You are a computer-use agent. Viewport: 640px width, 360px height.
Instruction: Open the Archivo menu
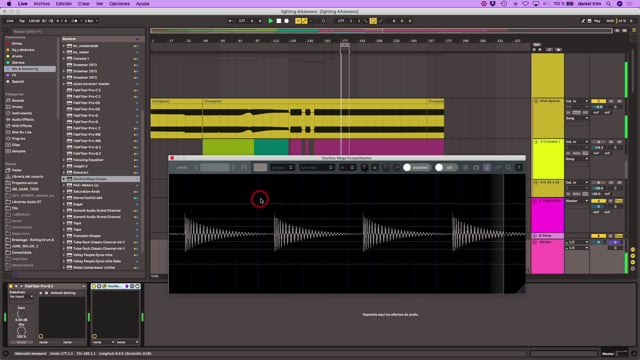pyautogui.click(x=42, y=4)
